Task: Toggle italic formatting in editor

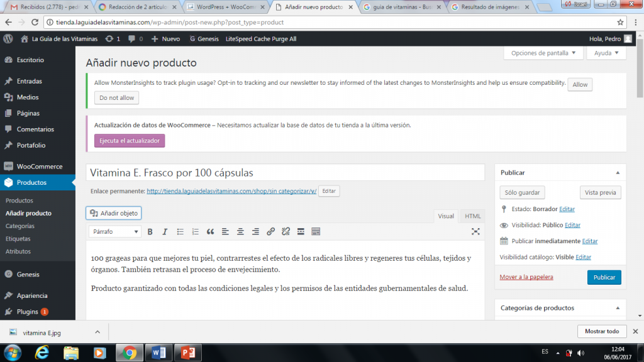Action: pos(165,232)
